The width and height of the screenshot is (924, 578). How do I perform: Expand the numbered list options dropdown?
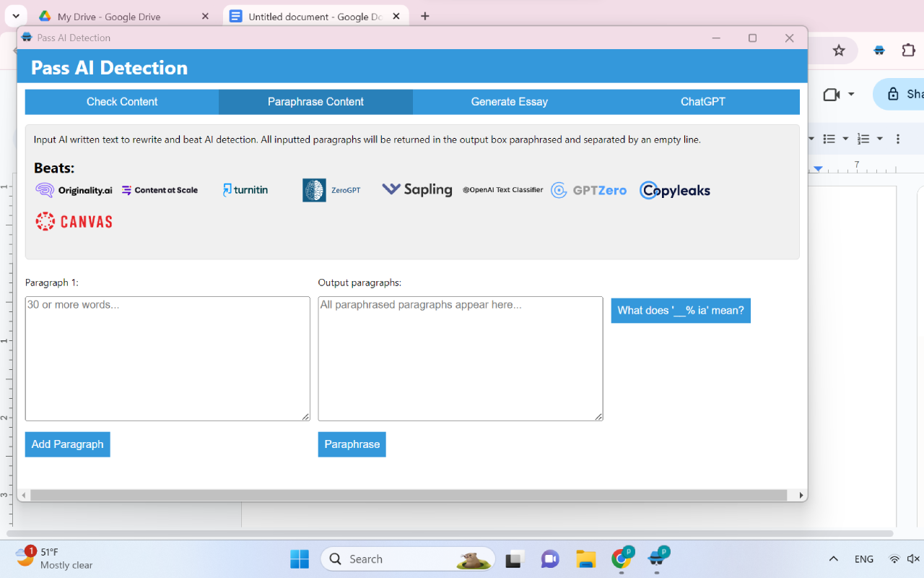879,139
